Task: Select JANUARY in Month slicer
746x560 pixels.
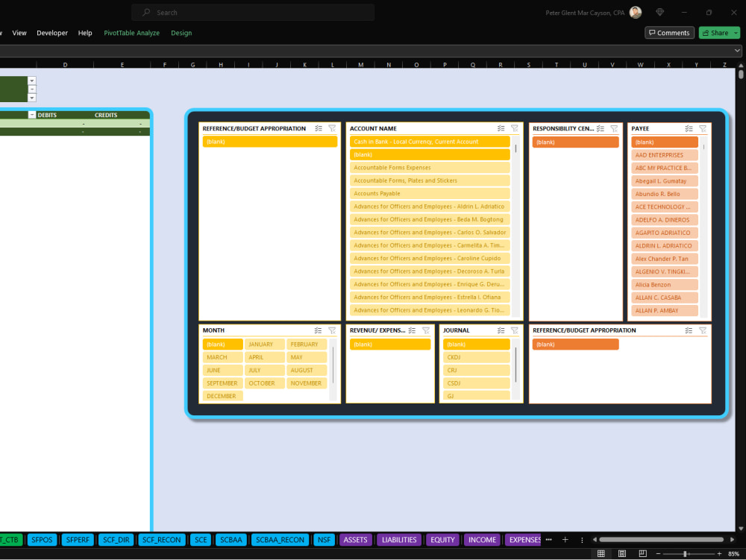Action: 265,345
